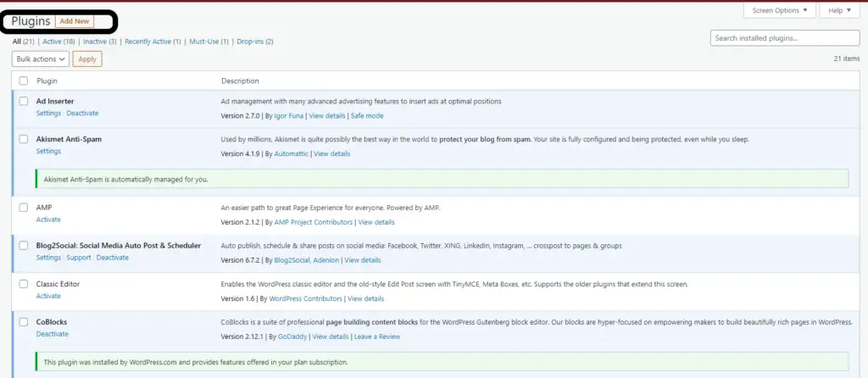Image resolution: width=868 pixels, height=378 pixels.
Task: Click Version 4.1.9 text
Action: click(240, 154)
